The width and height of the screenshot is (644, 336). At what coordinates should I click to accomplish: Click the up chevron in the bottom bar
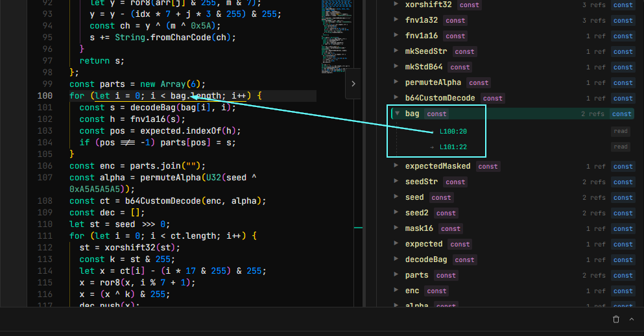[631, 319]
